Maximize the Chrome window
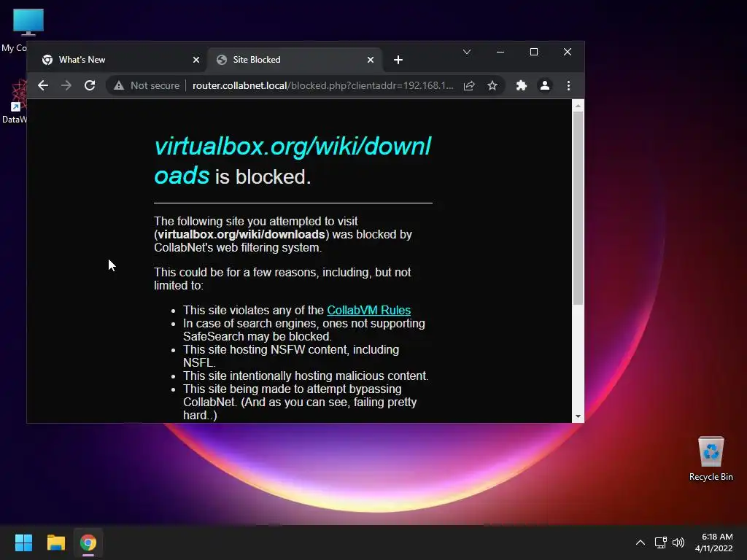 point(534,52)
